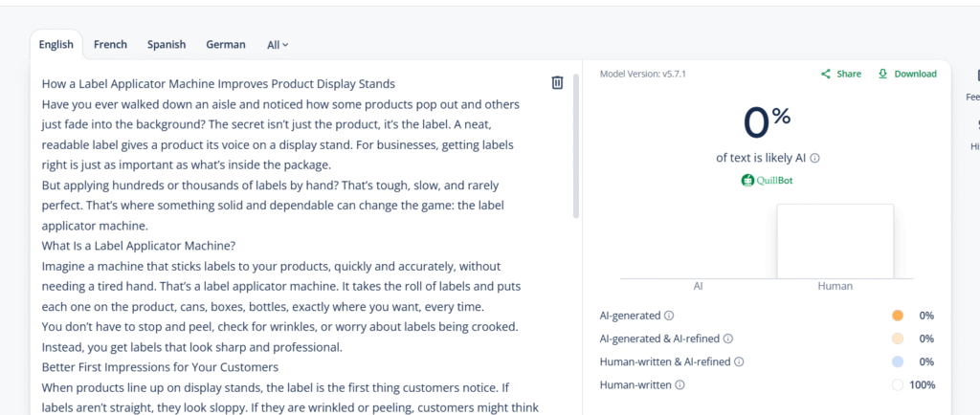Click the text panel scrollbar
The image size is (980, 415).
pyautogui.click(x=576, y=145)
